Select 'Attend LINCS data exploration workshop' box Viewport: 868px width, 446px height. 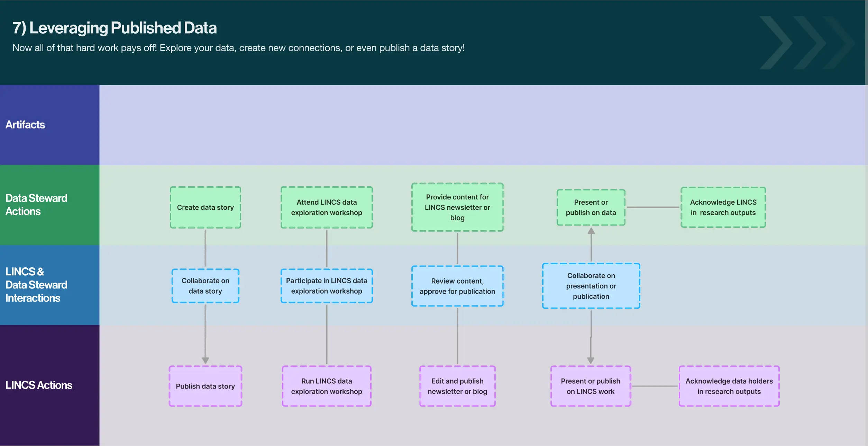tap(326, 207)
